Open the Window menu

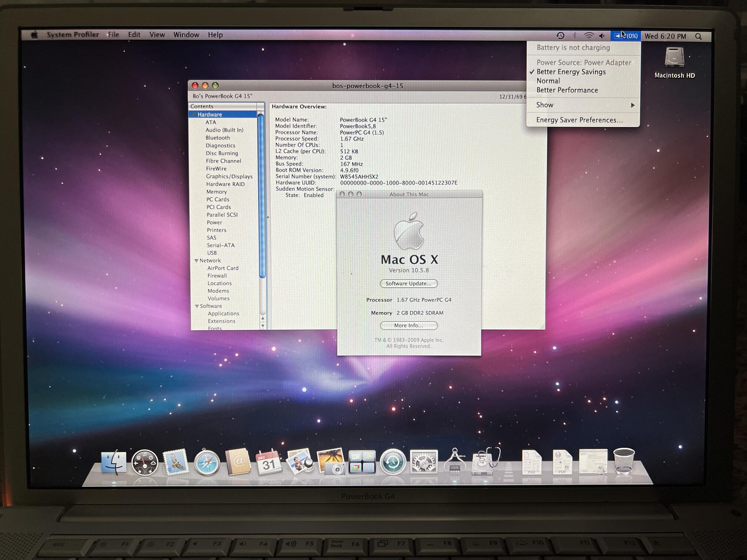click(186, 35)
